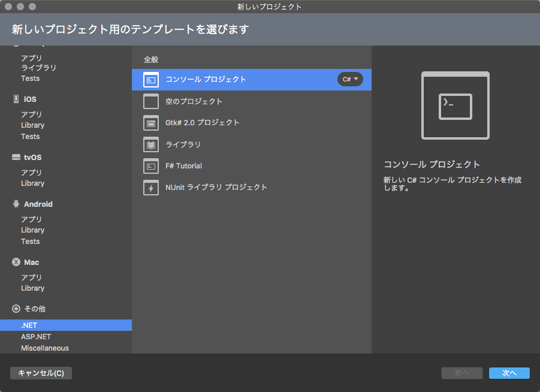This screenshot has height=392, width=540.
Task: Click the 全般 group header
Action: click(x=151, y=59)
